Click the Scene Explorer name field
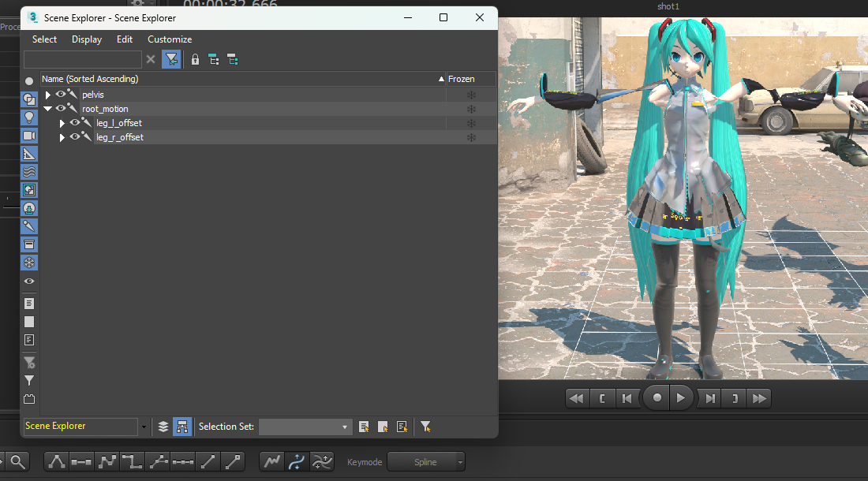Screen dimensions: 868x481 pos(80,427)
